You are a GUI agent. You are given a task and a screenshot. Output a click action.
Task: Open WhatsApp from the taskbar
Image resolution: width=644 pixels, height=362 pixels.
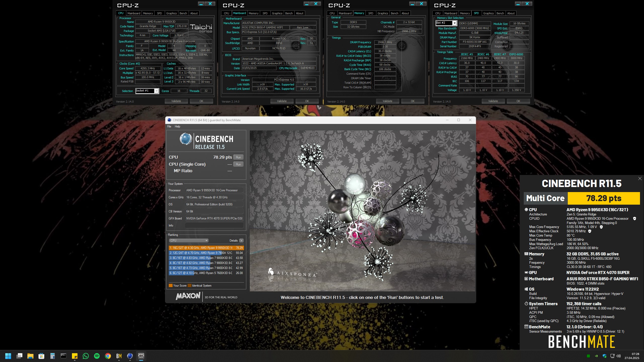coord(86,356)
